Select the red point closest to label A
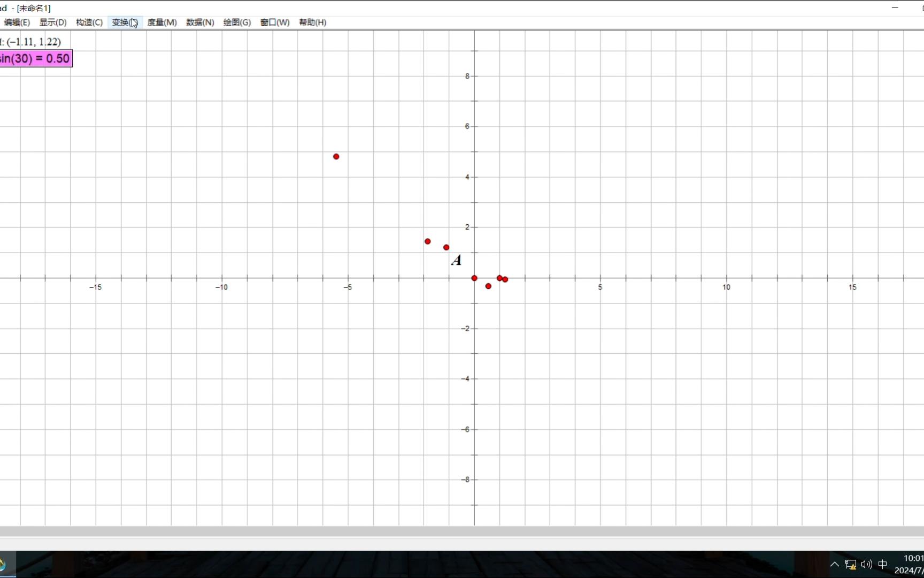The image size is (924, 578). tap(446, 247)
